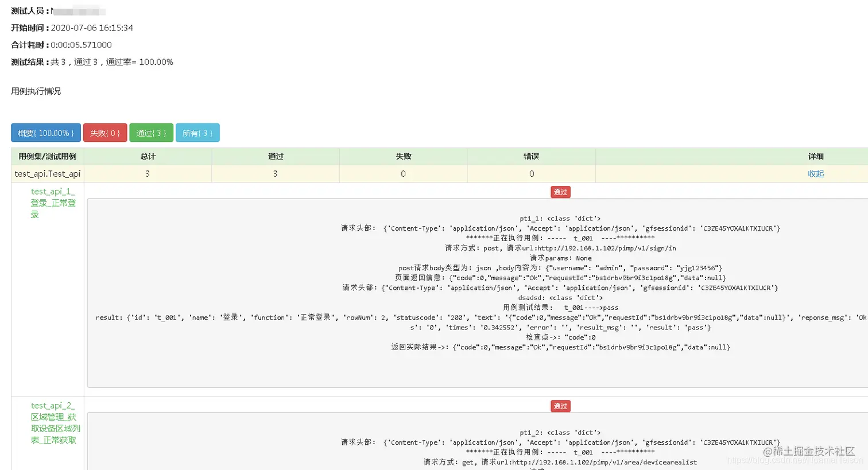
Task: Click the 失败 cell showing 0 in the test_api.Test_api row
Action: [403, 174]
